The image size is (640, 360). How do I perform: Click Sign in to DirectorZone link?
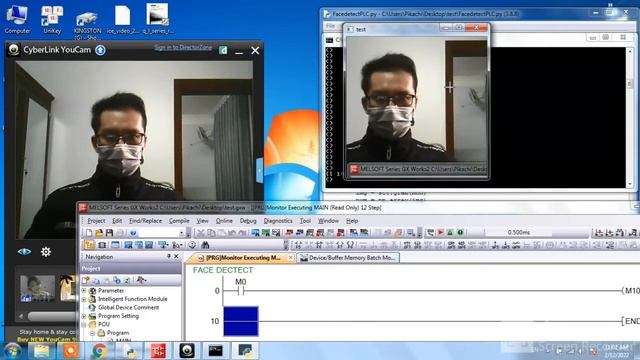[183, 48]
